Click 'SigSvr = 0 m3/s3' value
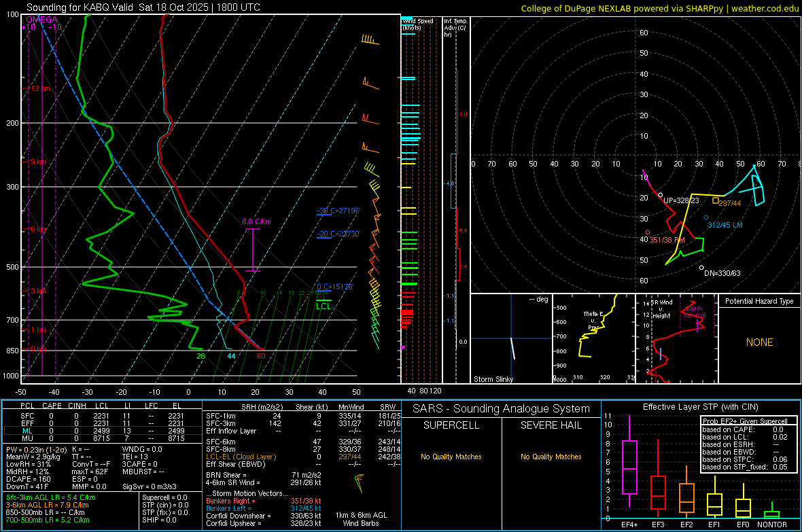 tap(150, 486)
